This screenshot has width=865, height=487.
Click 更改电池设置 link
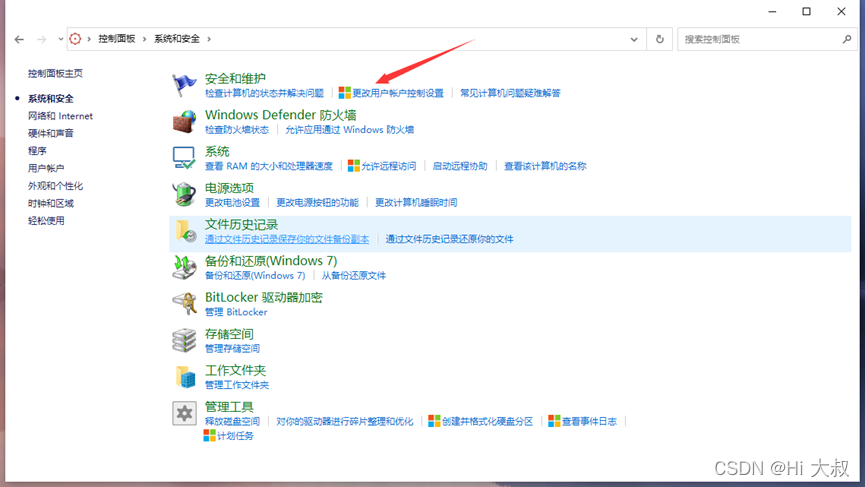(x=232, y=202)
